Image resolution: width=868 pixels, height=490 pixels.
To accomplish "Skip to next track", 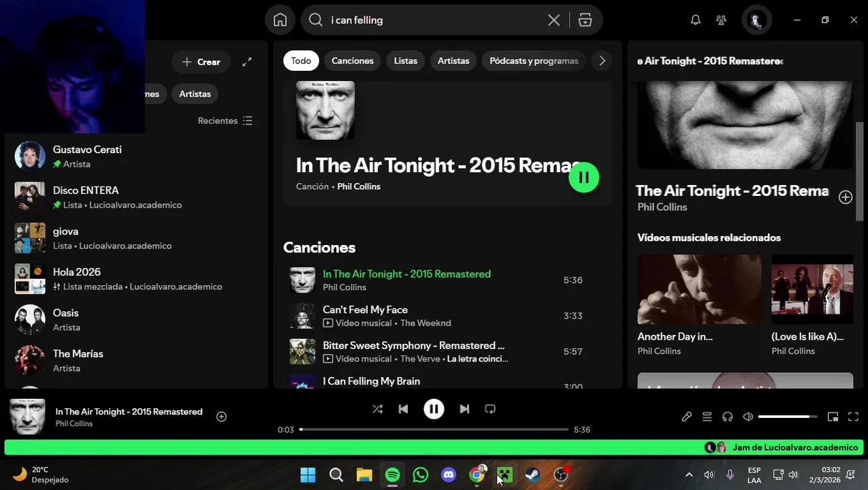I will pos(464,409).
